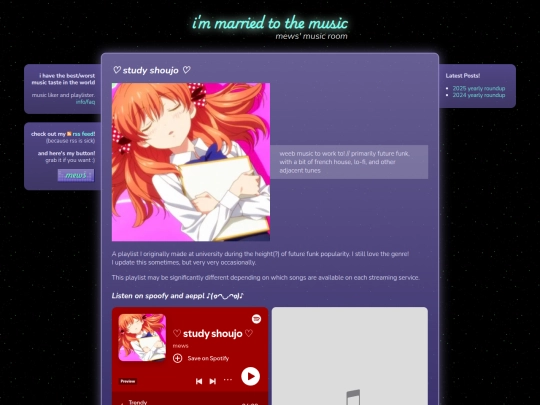Viewport: 540px width, 405px height.
Task: Click the 'and here's my button!' text
Action: 66,153
